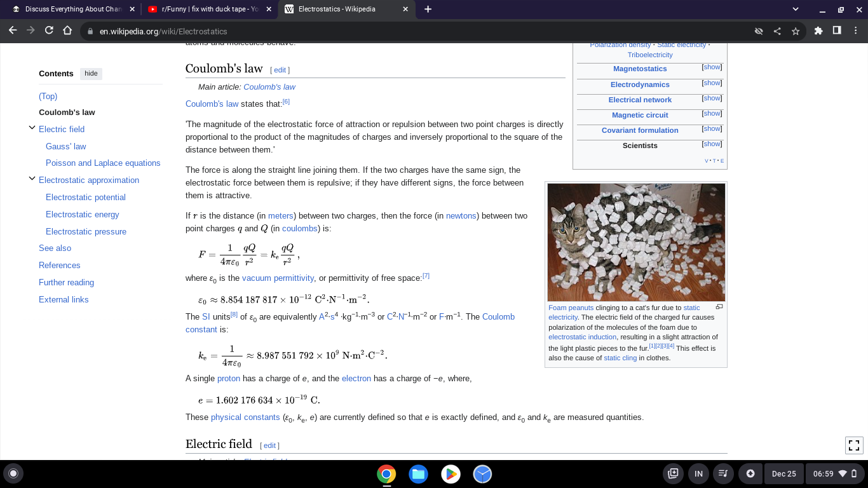The height and width of the screenshot is (488, 868).
Task: Open the holding space tray icon
Action: point(674,473)
